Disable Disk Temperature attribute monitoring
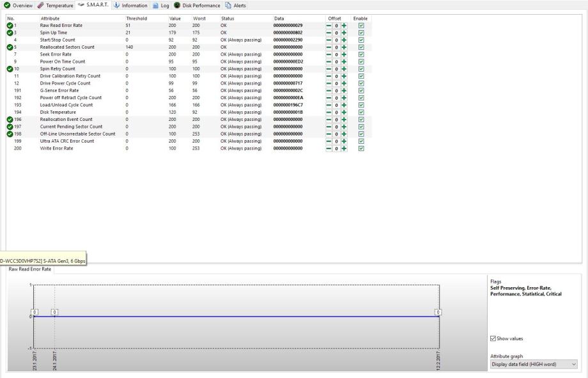 (x=361, y=112)
